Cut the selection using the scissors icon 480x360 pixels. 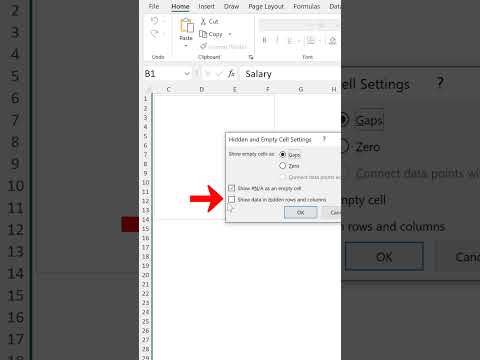(203, 22)
